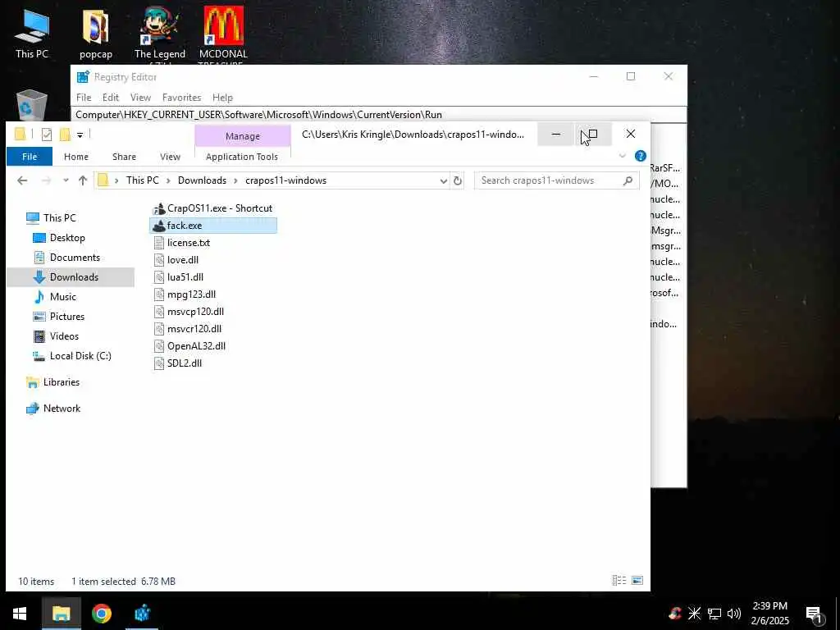Open the Windows Start menu
The width and height of the screenshot is (840, 630).
pos(20,614)
